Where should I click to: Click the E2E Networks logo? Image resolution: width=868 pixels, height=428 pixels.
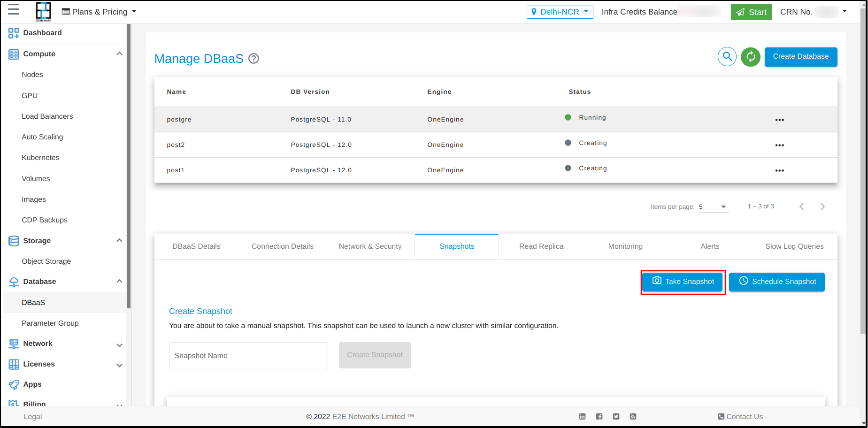tap(44, 12)
